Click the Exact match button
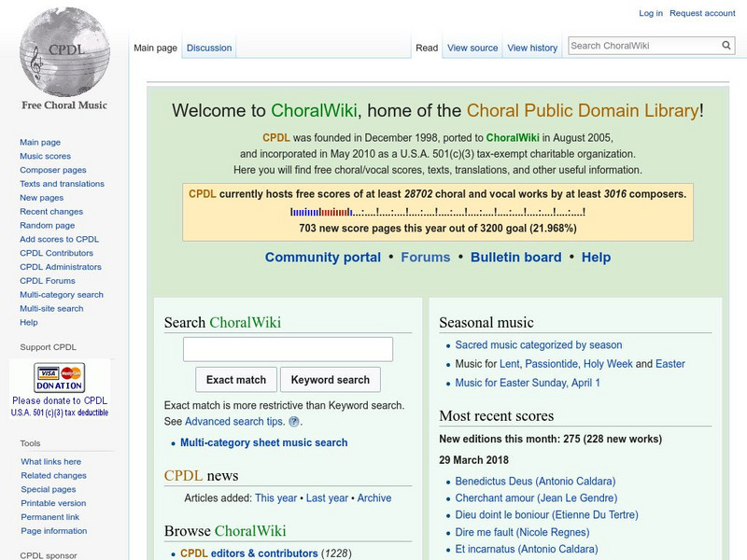Screen dimensions: 747x560 pyautogui.click(x=236, y=380)
